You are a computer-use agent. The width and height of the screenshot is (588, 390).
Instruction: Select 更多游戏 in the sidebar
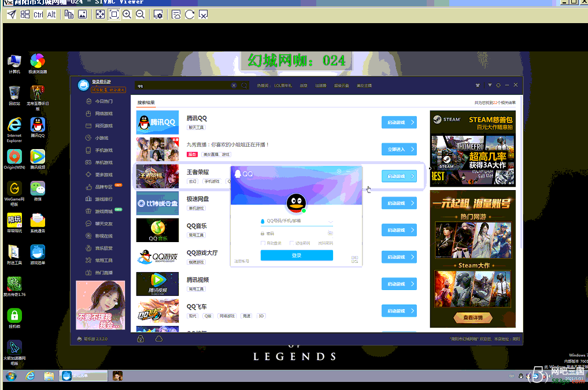point(100,174)
